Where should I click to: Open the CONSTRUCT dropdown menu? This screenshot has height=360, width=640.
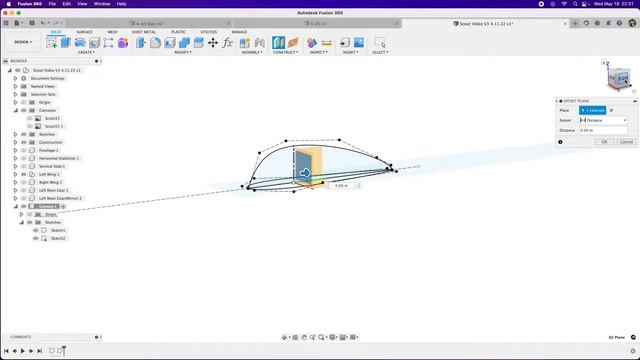286,52
